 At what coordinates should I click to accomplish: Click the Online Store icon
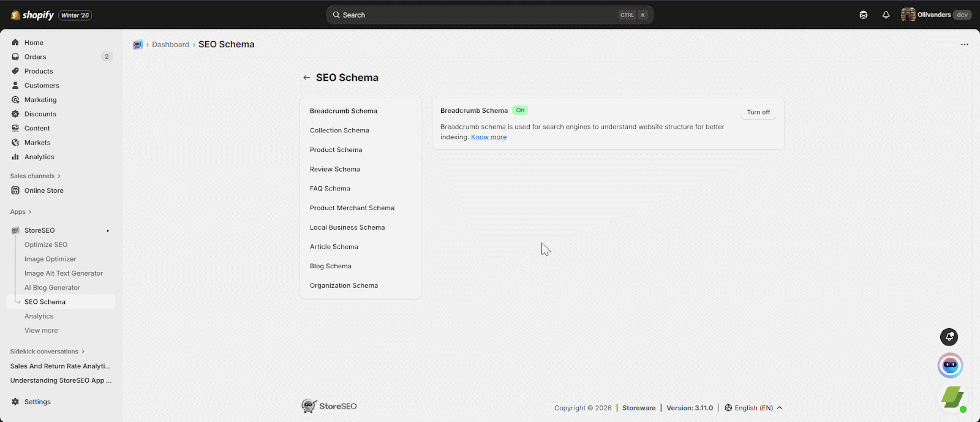[x=15, y=190]
